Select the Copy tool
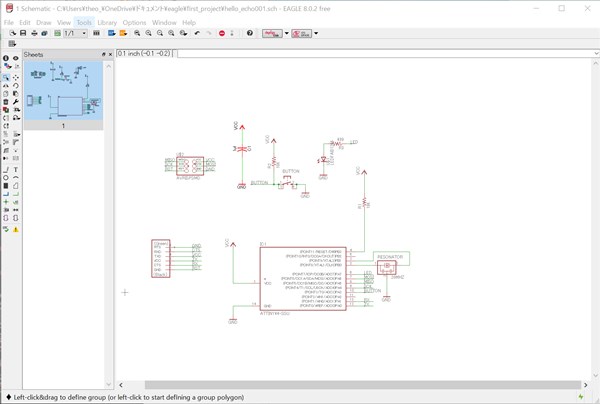600x404 pixels. coord(6,93)
